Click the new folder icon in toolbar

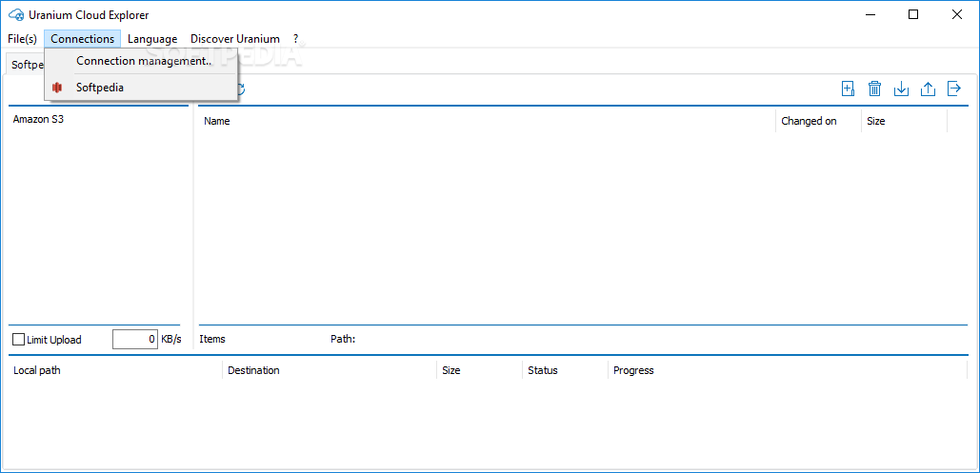[849, 89]
